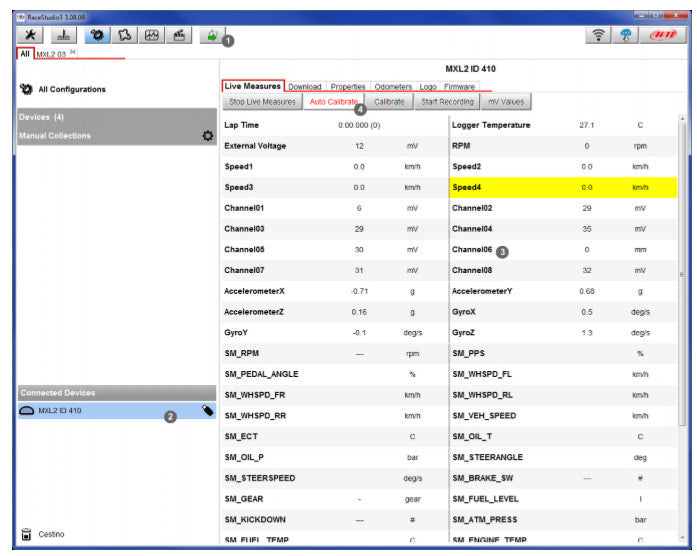Select SM_ATM_PRESS row

563,520
